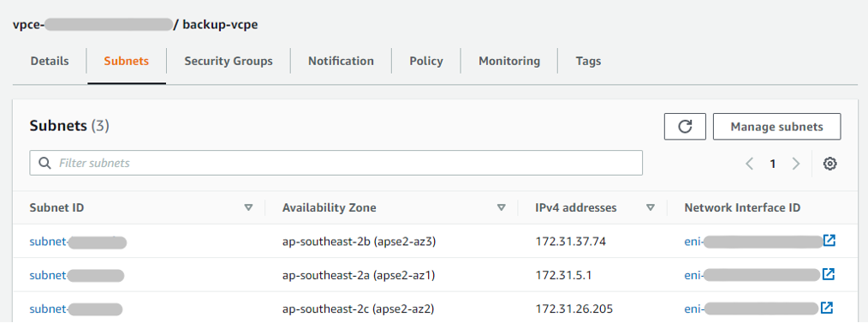The height and width of the screenshot is (323, 868).
Task: Switch to the Policy tab
Action: pos(426,61)
